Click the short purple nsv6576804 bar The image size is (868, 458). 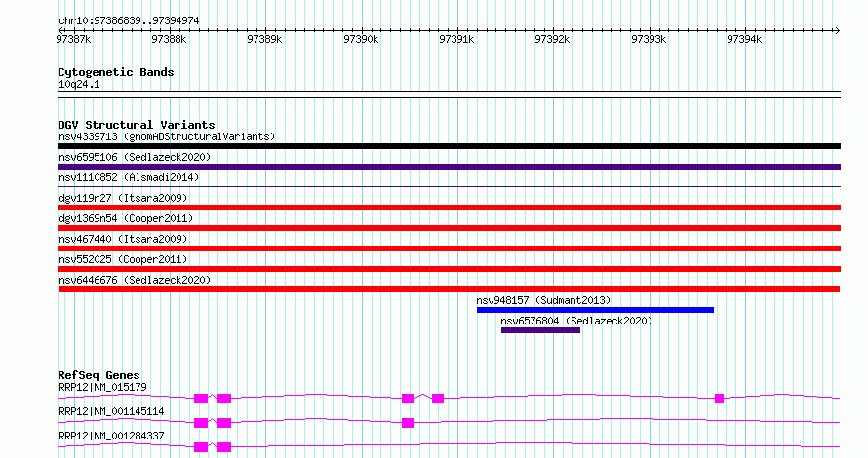click(x=541, y=330)
